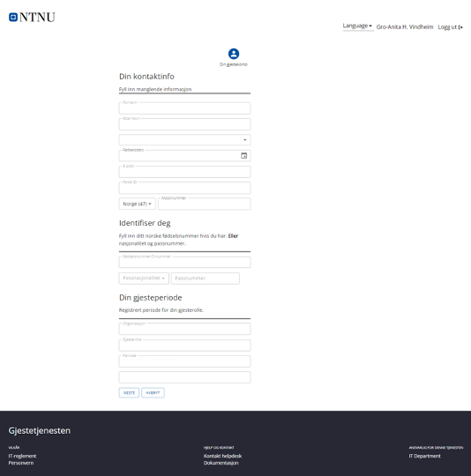Focus the Fødselsnummer/D-nummer input field
This screenshot has width=471, height=476.
click(x=184, y=262)
